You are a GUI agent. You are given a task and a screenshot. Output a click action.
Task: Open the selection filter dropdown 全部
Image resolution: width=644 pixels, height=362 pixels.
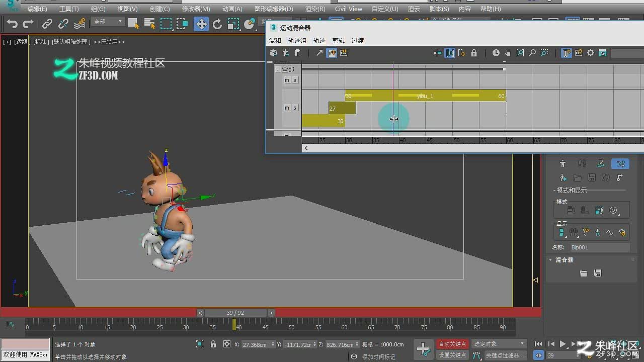tap(108, 22)
